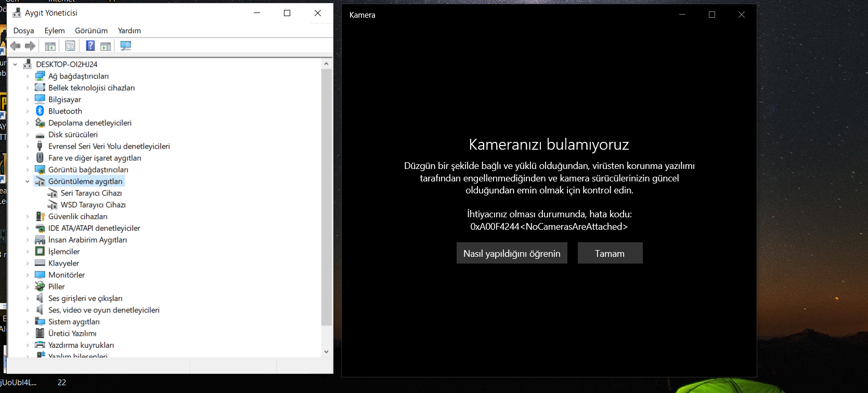Select the Bluetooth device category

[x=65, y=111]
